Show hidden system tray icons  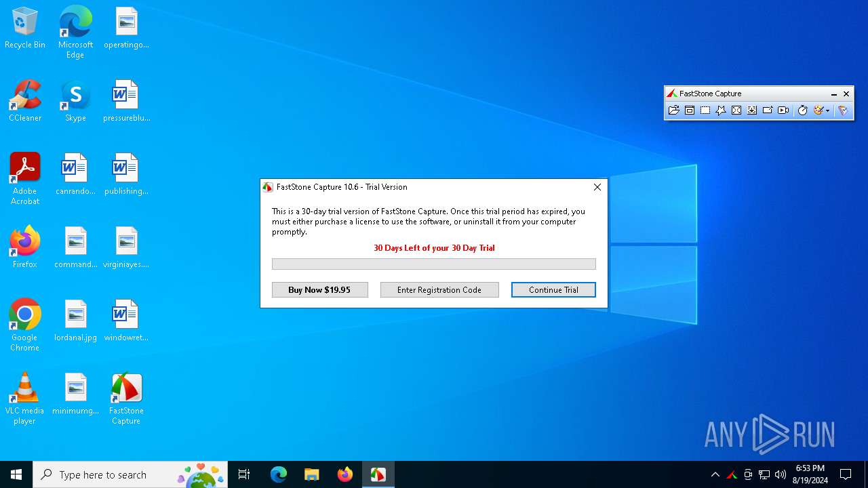click(715, 474)
